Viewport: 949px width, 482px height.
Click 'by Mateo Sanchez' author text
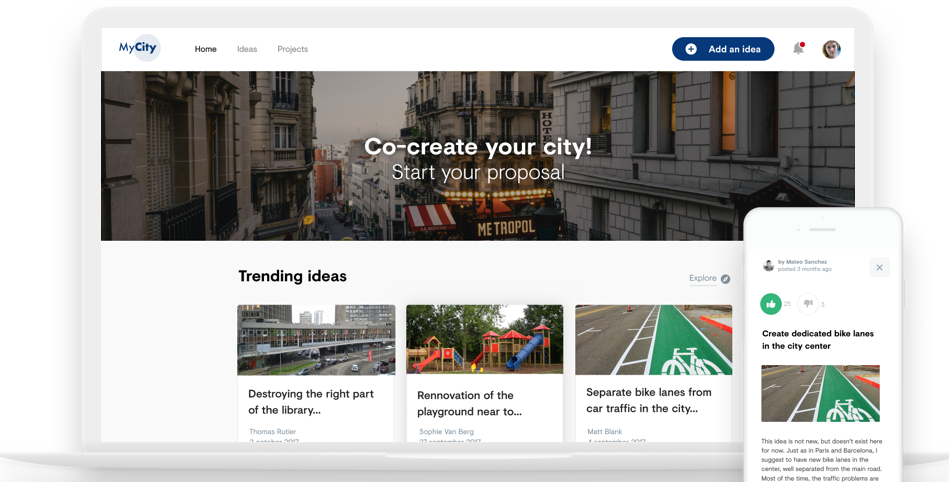[802, 262]
